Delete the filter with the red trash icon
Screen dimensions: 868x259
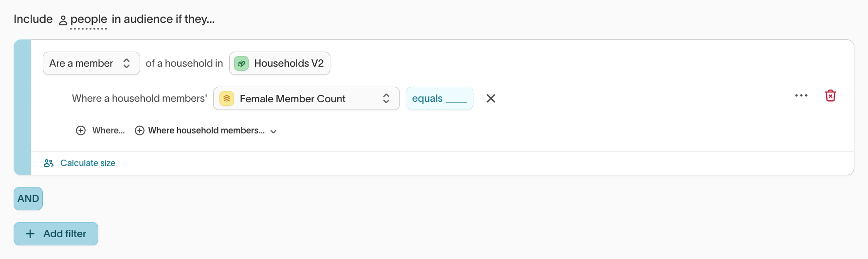831,95
